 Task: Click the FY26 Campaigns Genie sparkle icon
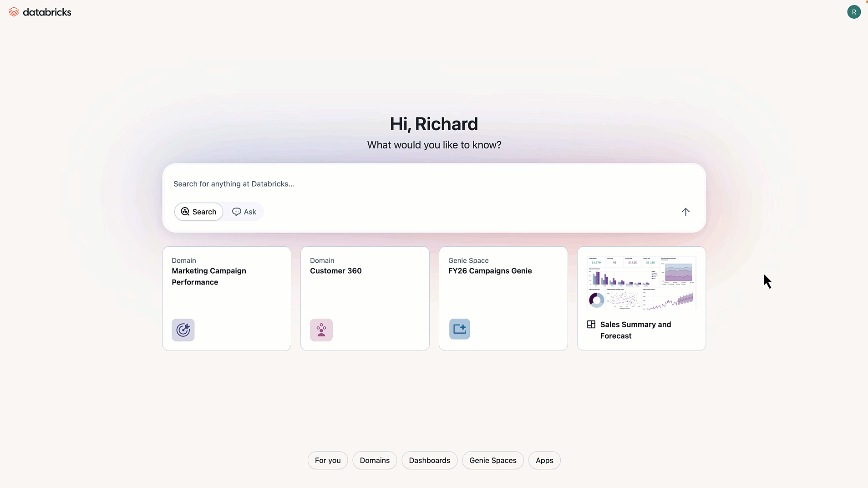[459, 329]
